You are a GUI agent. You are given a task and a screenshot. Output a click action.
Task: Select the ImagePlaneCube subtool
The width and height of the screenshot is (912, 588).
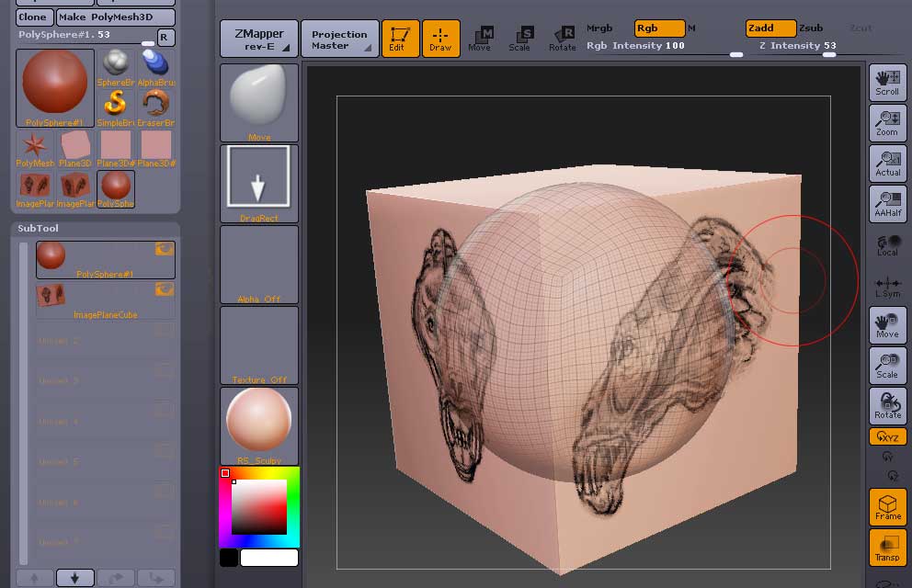click(x=106, y=300)
